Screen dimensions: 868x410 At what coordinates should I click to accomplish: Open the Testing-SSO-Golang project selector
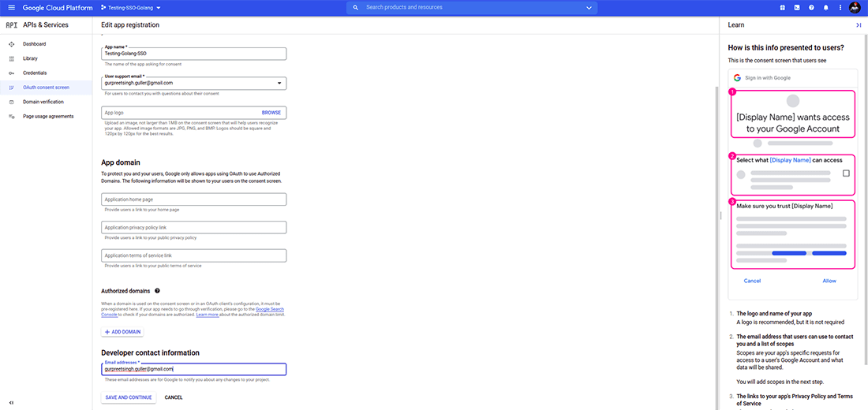pyautogui.click(x=131, y=8)
